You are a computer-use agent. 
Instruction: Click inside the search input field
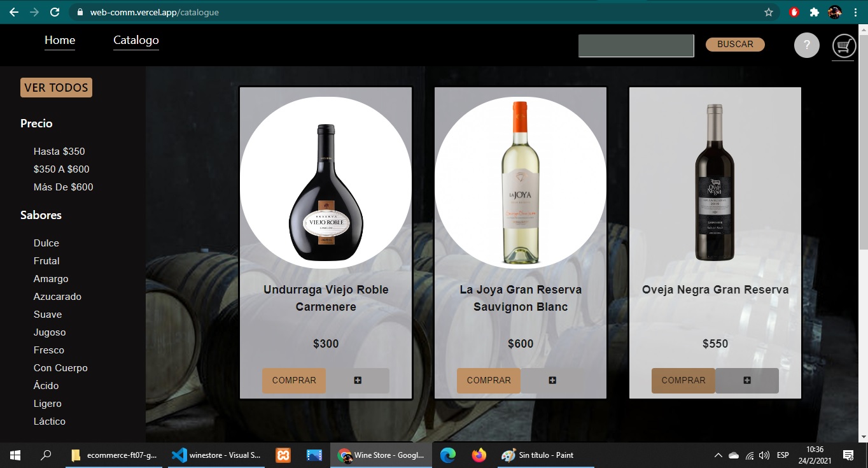tap(636, 45)
